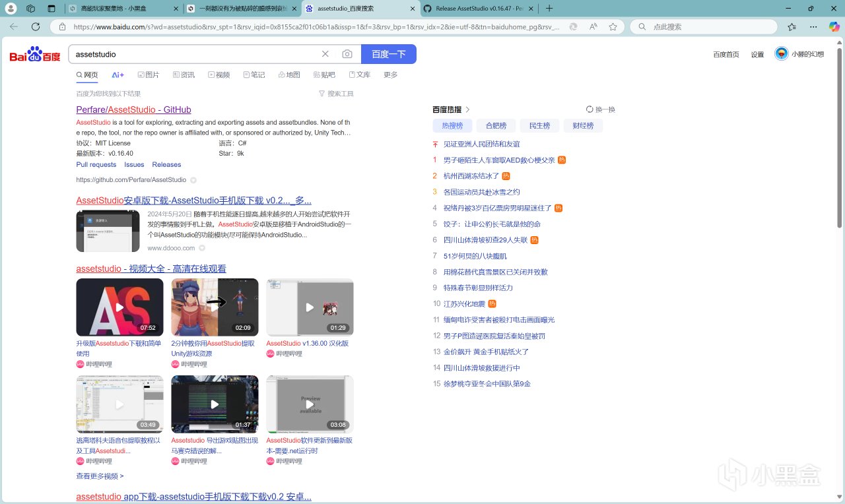
Task: View site information lock icon
Action: click(x=62, y=27)
